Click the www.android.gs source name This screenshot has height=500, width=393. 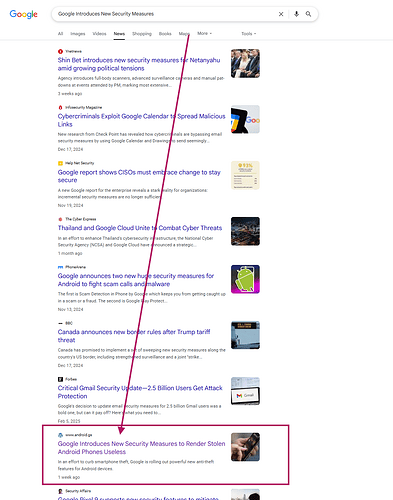point(79,435)
